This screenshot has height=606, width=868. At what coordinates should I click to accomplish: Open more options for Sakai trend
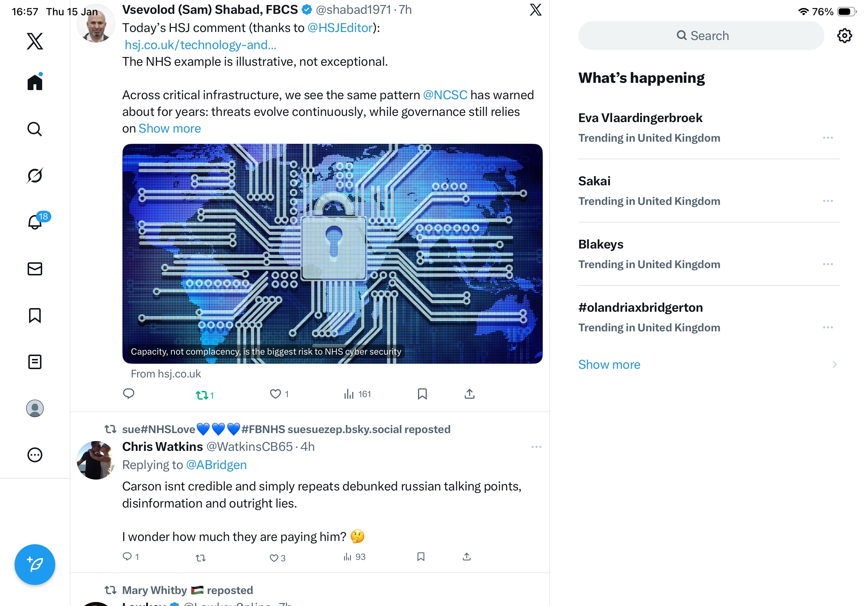[x=828, y=201]
